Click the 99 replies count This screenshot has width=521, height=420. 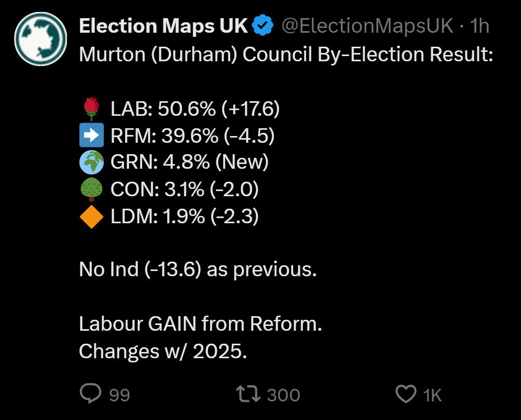click(119, 395)
